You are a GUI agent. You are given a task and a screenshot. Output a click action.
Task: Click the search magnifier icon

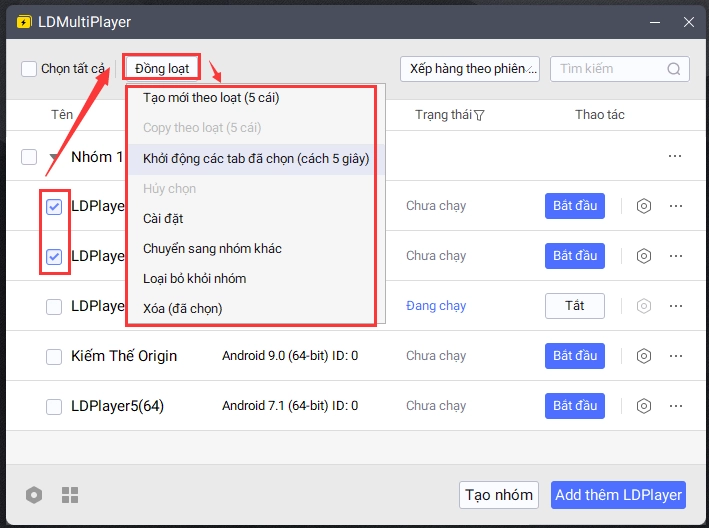(674, 69)
